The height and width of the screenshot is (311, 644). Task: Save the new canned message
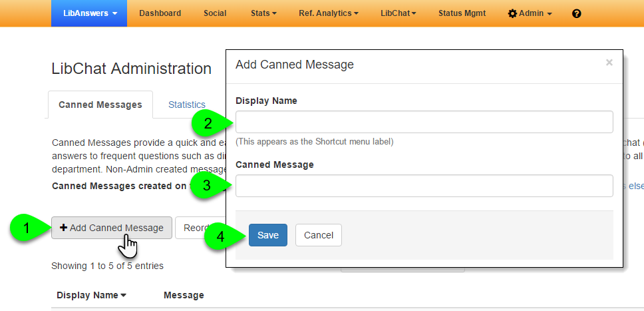click(268, 235)
